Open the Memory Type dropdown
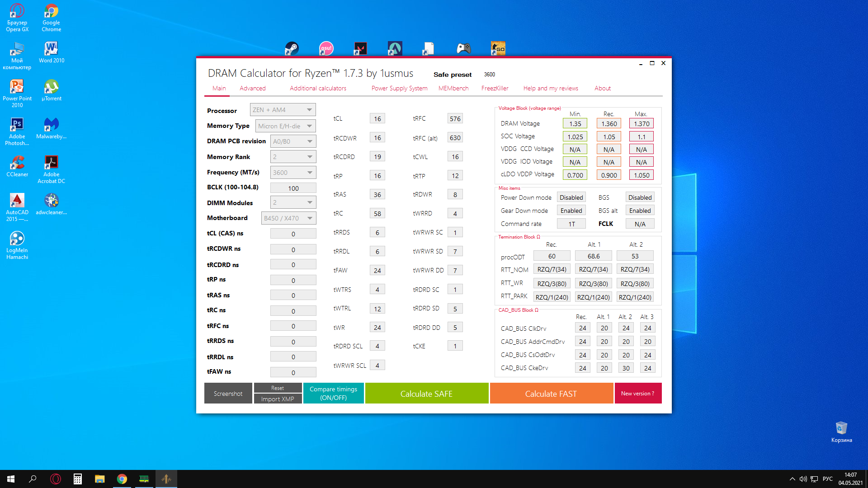 click(309, 126)
